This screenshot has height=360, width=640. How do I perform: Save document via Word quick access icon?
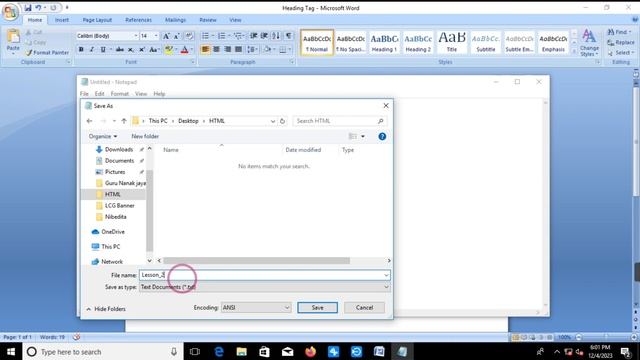(x=28, y=8)
